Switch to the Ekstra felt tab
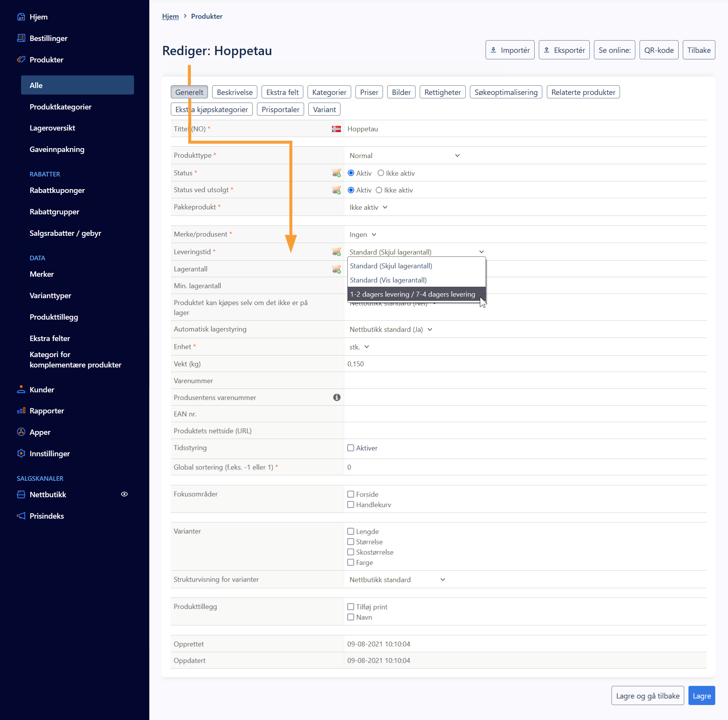This screenshot has width=728, height=720. (x=283, y=92)
